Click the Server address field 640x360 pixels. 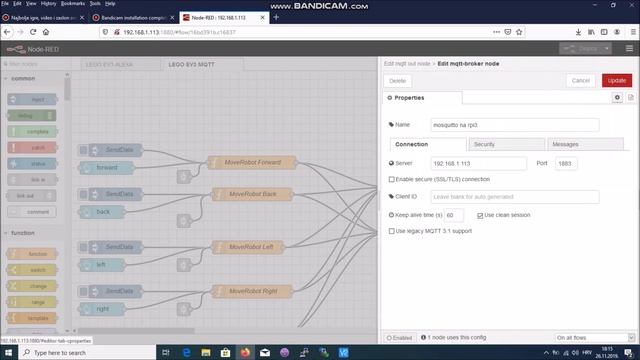[478, 163]
